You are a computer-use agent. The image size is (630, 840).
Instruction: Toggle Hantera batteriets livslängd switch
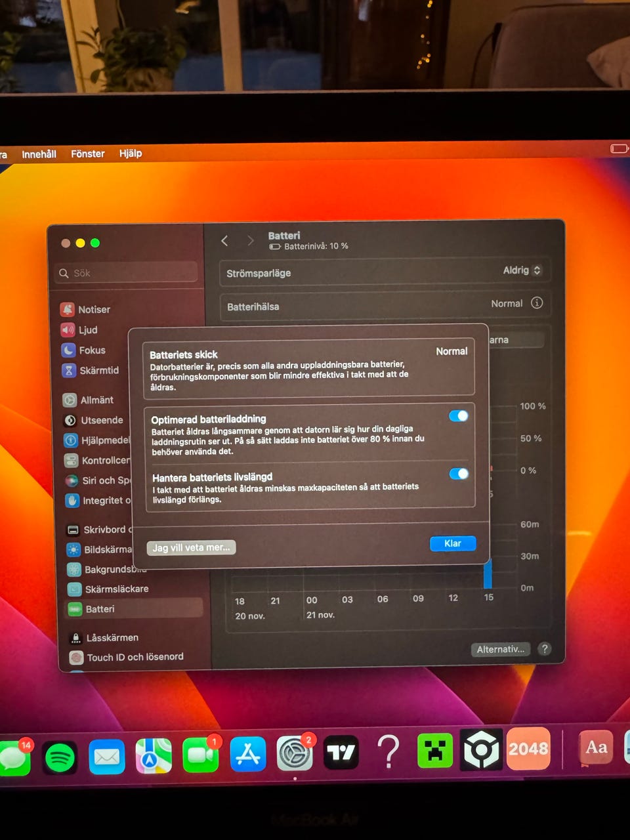459,473
